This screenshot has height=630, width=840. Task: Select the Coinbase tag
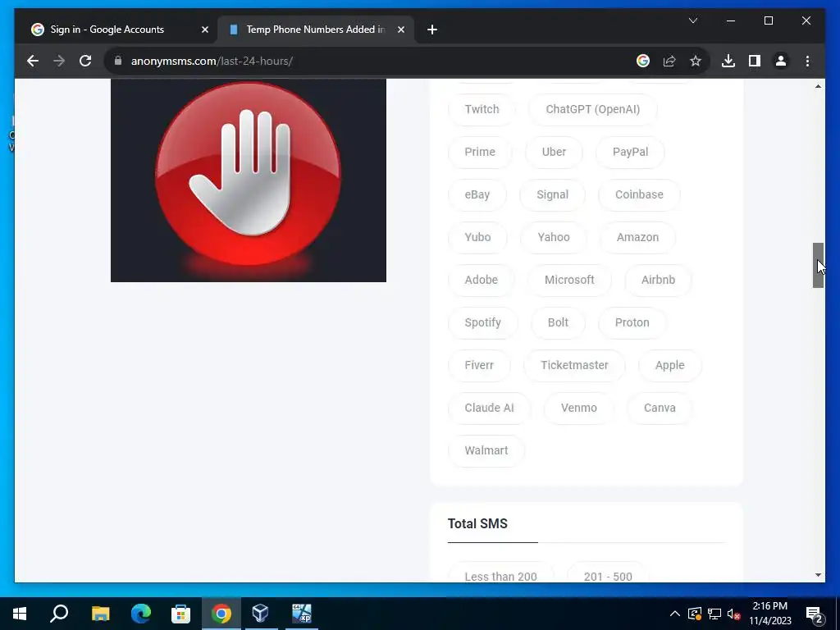639,194
